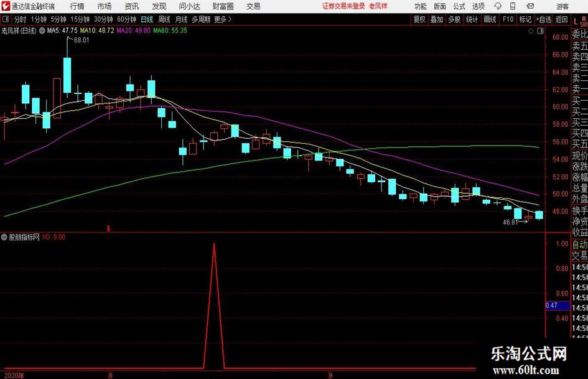Click the 画线 drawing toolbar button
The width and height of the screenshot is (588, 379).
click(x=490, y=19)
